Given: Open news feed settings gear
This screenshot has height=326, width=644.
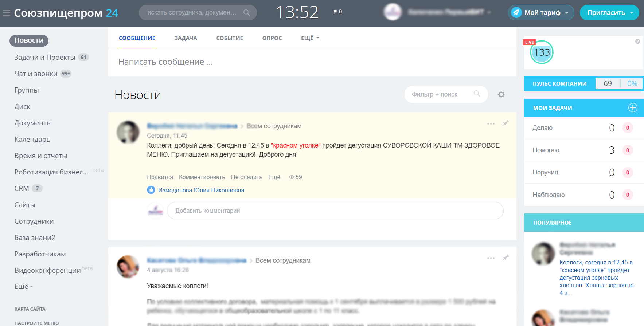Looking at the screenshot, I should point(501,95).
